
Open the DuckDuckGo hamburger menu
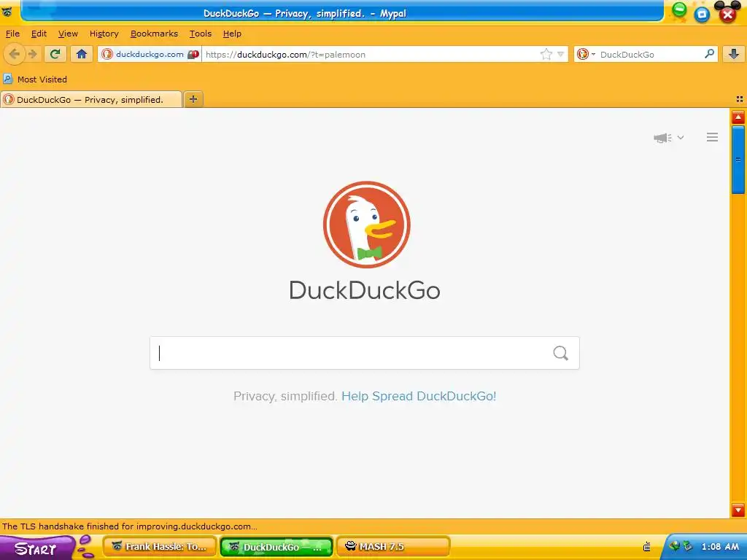712,137
